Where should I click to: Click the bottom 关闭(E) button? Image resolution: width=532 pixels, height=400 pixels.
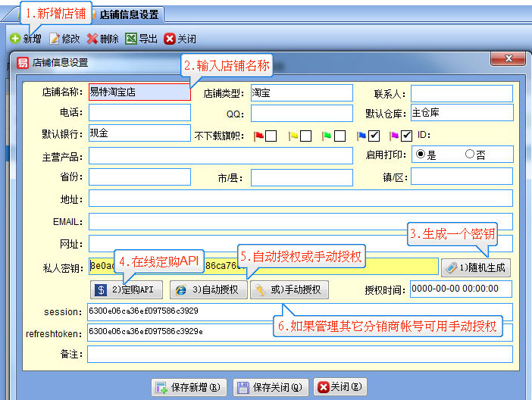(x=340, y=387)
